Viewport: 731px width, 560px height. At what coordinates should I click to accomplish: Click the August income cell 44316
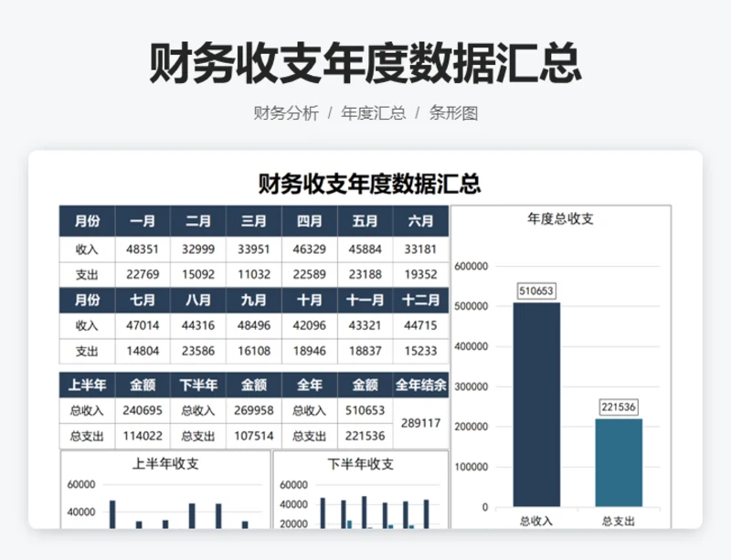(x=198, y=325)
